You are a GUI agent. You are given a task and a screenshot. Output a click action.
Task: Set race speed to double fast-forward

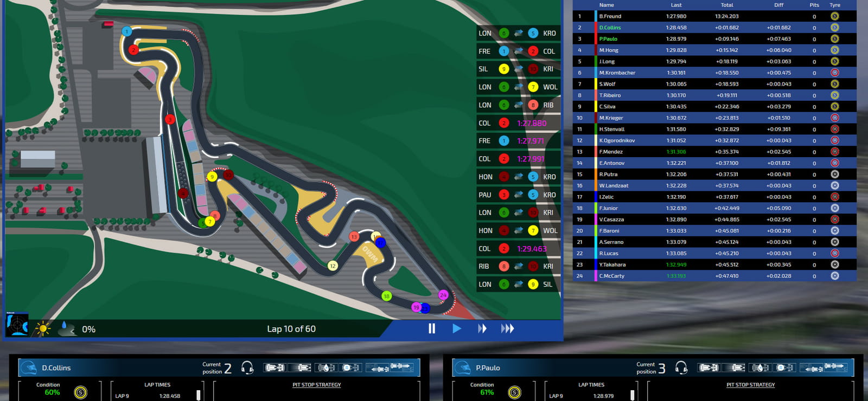482,328
